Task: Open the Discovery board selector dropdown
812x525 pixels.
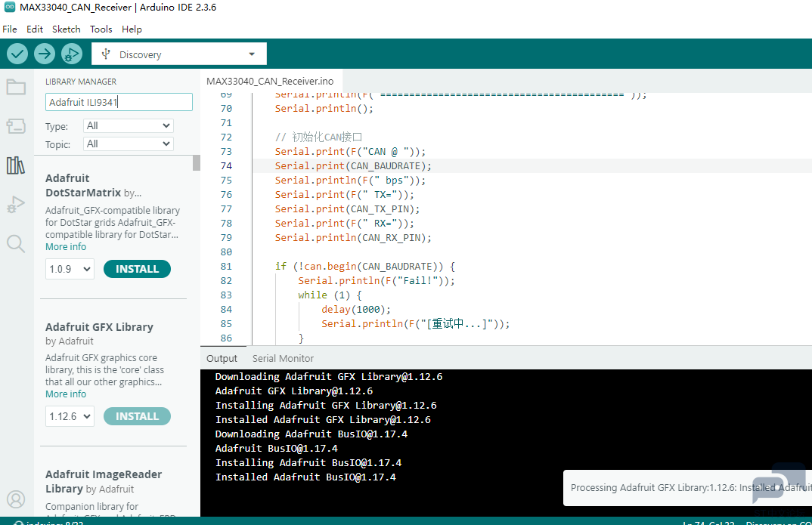Action: coord(179,54)
